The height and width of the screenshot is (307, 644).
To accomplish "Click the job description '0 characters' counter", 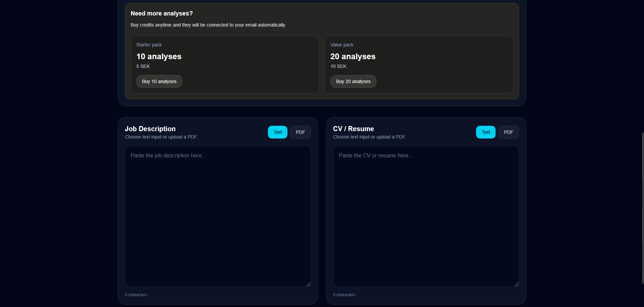I will (x=136, y=295).
